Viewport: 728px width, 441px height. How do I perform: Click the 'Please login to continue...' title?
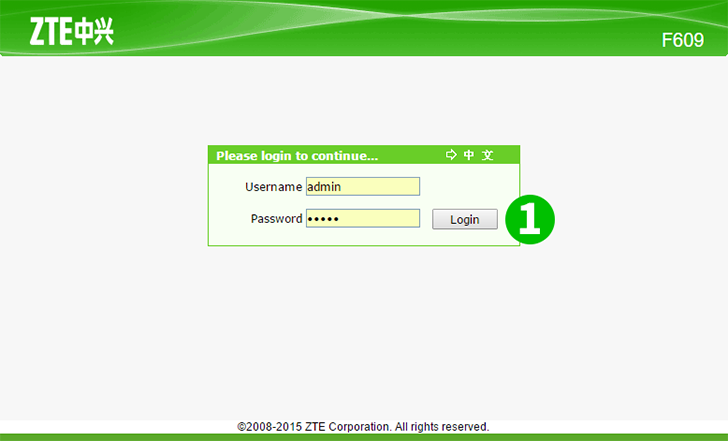(x=297, y=156)
